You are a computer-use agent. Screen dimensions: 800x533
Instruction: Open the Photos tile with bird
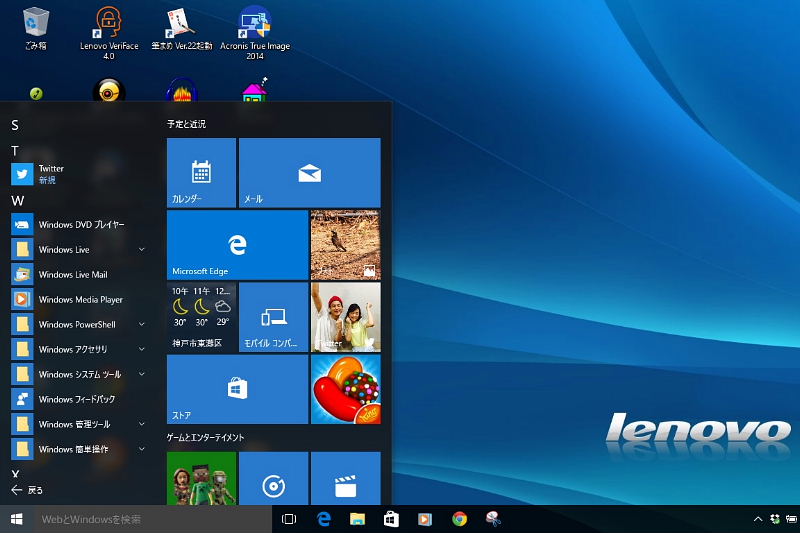click(346, 245)
